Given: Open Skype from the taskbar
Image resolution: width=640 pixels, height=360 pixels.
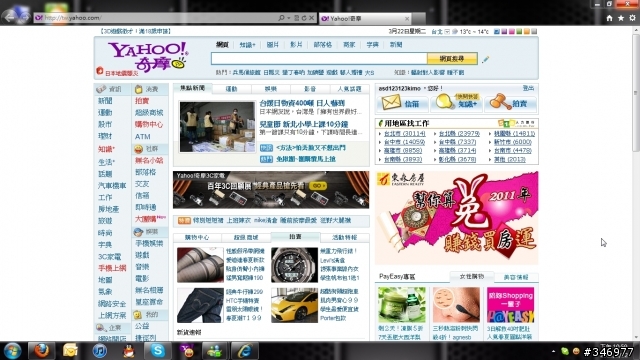Looking at the screenshot, I should click(x=158, y=351).
